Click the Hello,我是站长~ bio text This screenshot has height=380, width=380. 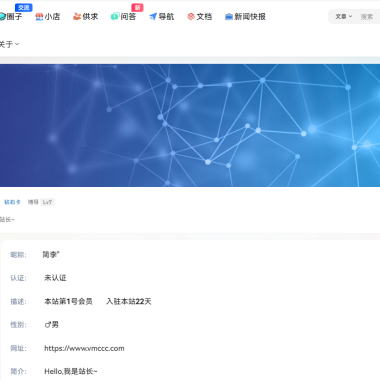71,371
